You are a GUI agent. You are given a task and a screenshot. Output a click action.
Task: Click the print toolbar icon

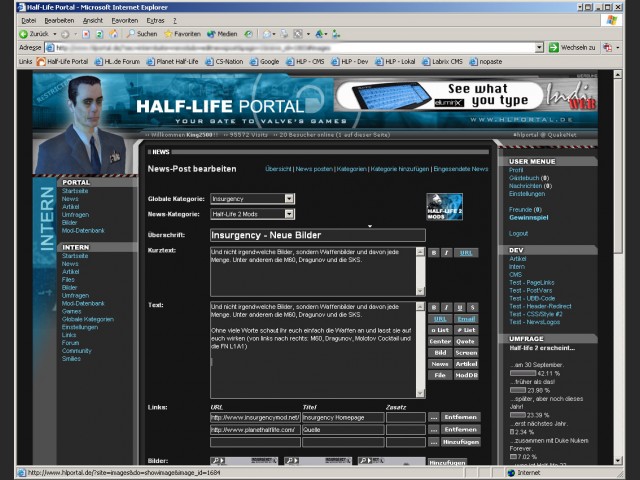tap(284, 34)
